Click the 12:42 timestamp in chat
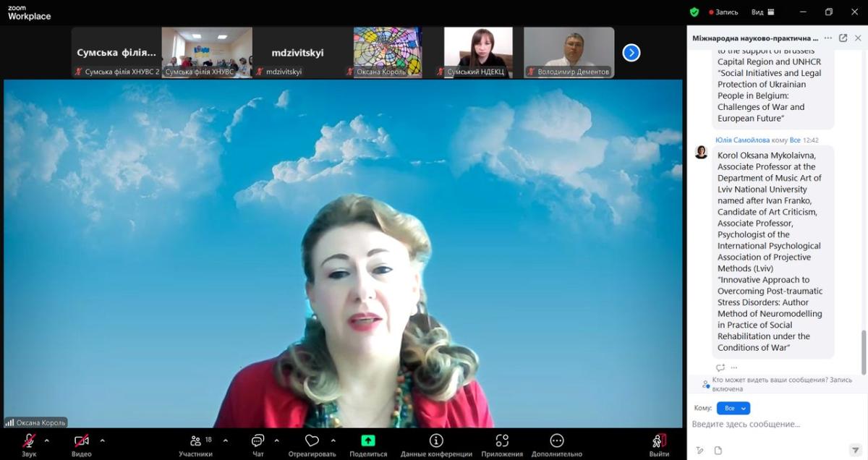Image resolution: width=868 pixels, height=460 pixels. [x=811, y=140]
